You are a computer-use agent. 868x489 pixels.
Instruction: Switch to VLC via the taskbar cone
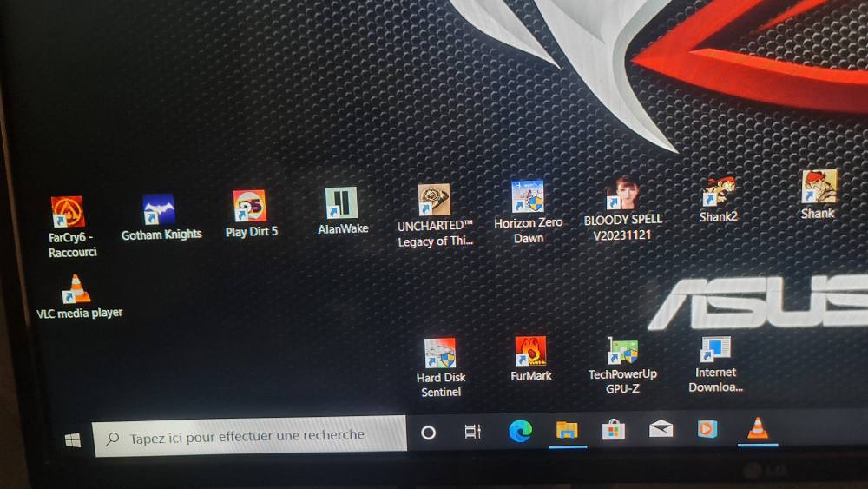[x=758, y=428]
